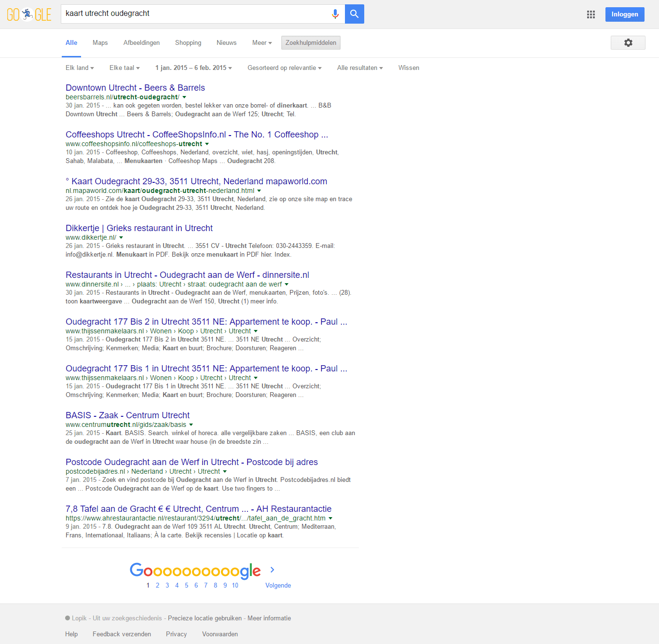Open Dikkertje Grieks restaurant result
The width and height of the screenshot is (659, 644).
click(139, 228)
